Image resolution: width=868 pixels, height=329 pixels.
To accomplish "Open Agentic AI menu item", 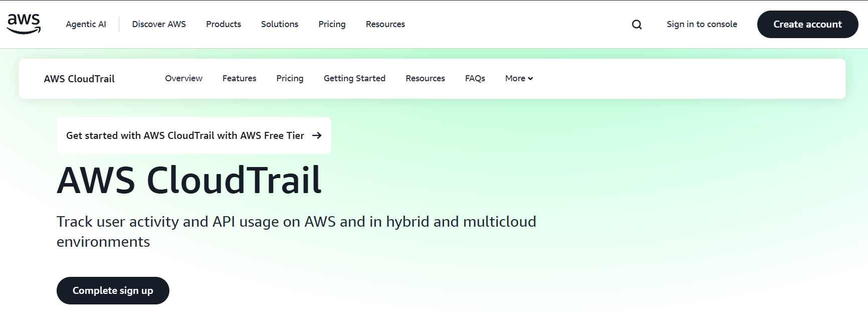I will point(86,24).
